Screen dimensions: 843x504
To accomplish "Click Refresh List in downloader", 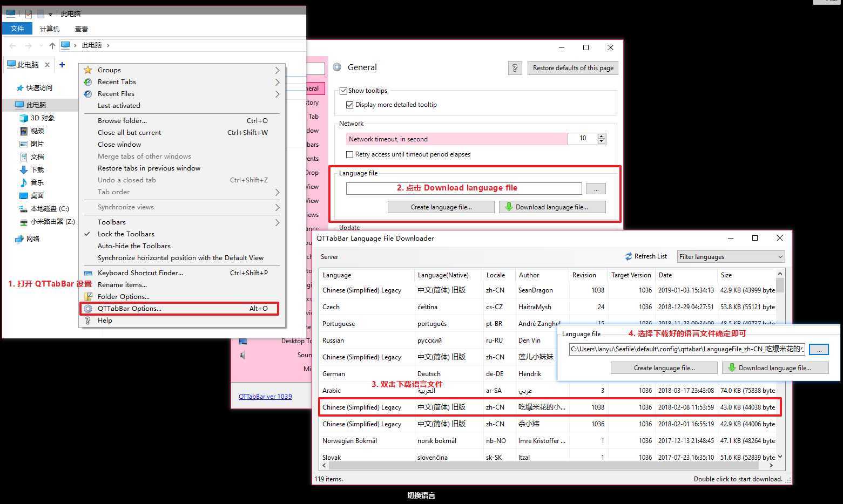I will tap(646, 257).
